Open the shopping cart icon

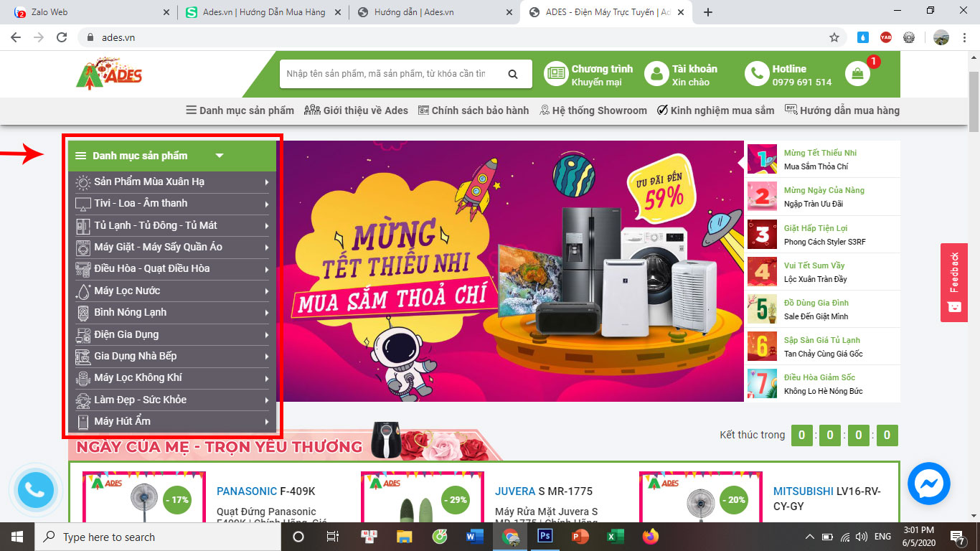click(x=857, y=73)
